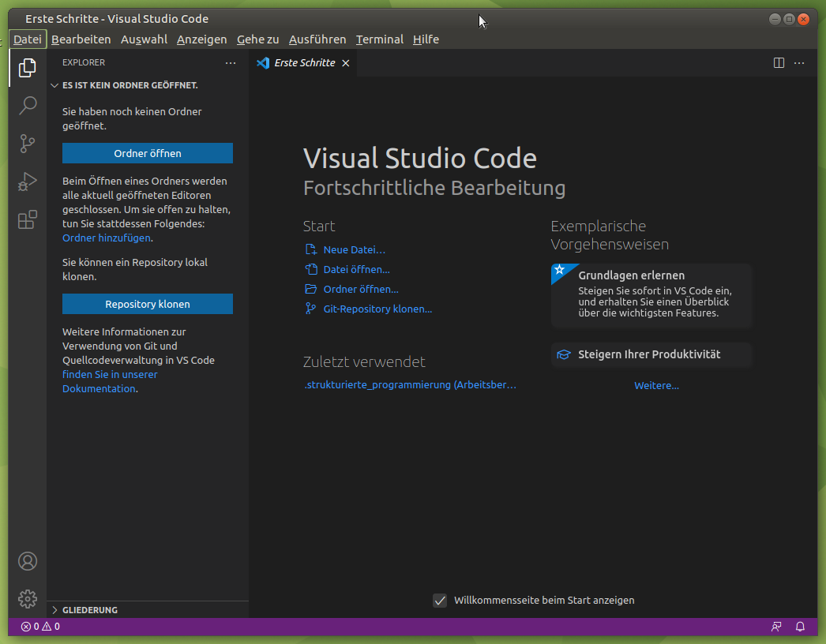826x644 pixels.
Task: Open the Accounts icon in activity bar
Action: tap(28, 561)
